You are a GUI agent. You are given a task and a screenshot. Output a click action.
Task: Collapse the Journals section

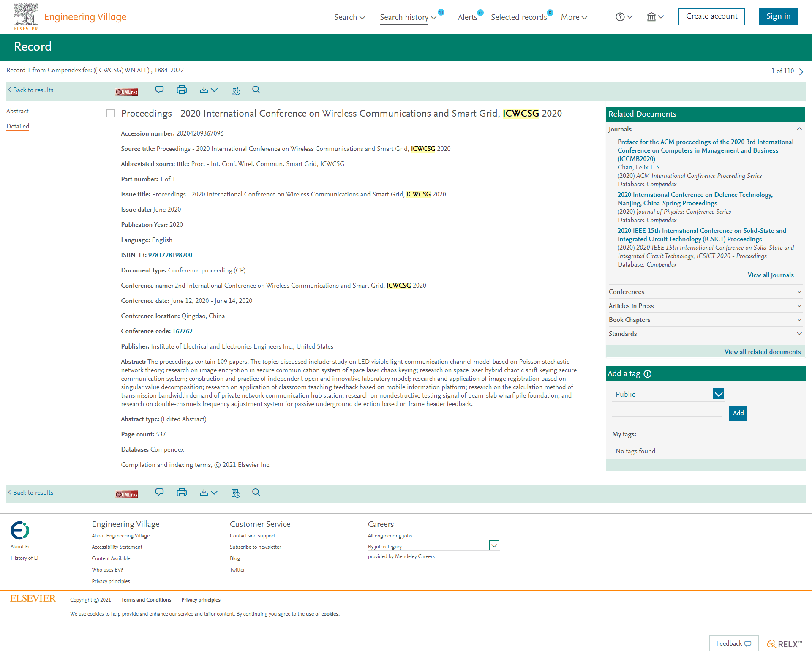[x=799, y=129]
